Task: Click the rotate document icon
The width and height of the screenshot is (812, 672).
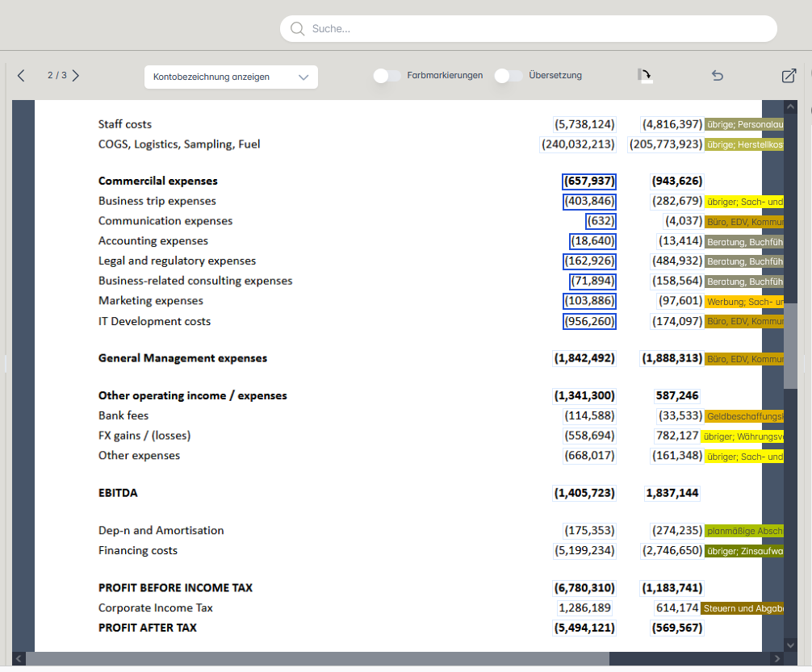Action: click(x=645, y=76)
